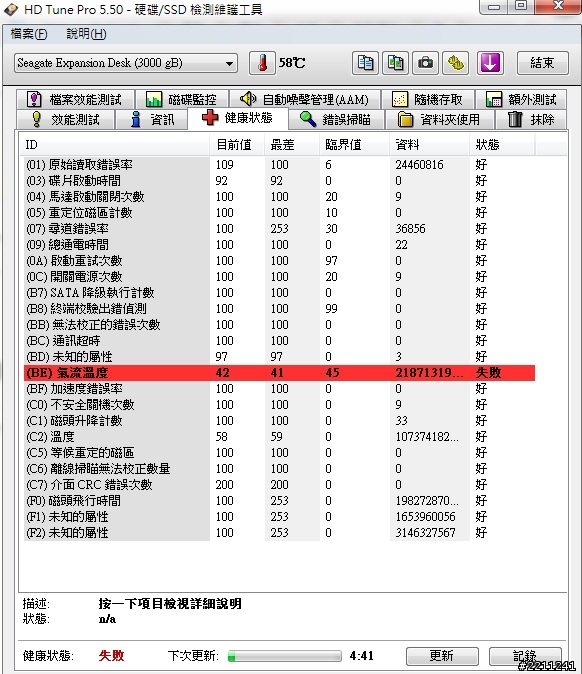Copy info to clipboard toolbar icon
Image resolution: width=582 pixels, height=674 pixels.
pyautogui.click(x=365, y=63)
